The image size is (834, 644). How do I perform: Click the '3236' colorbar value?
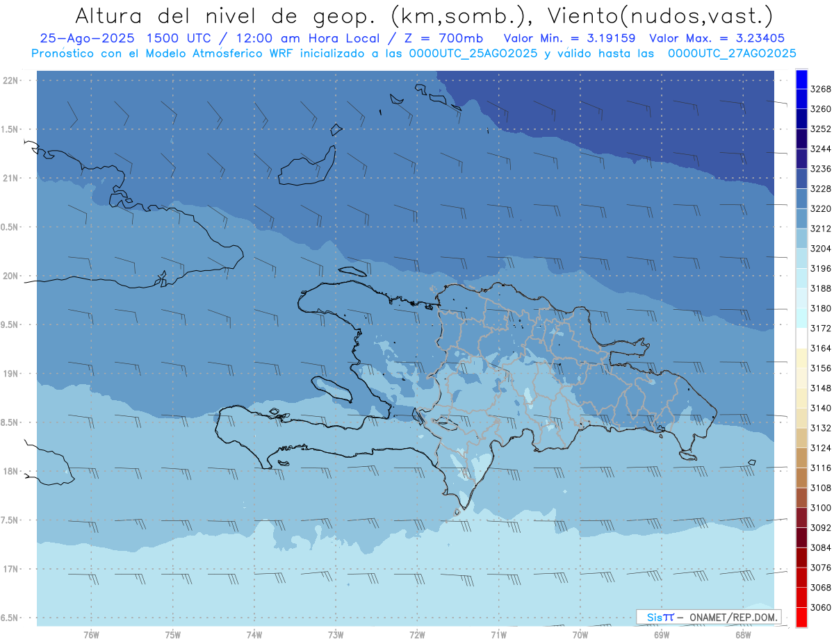tap(821, 169)
